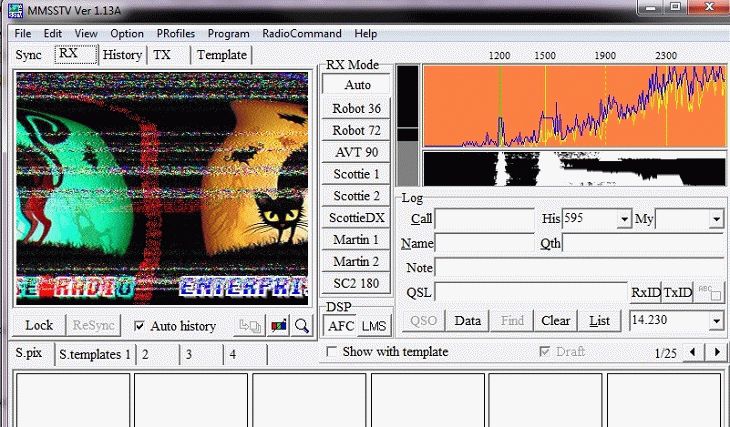The image size is (730, 427).
Task: Open the Edit menu
Action: pos(53,34)
